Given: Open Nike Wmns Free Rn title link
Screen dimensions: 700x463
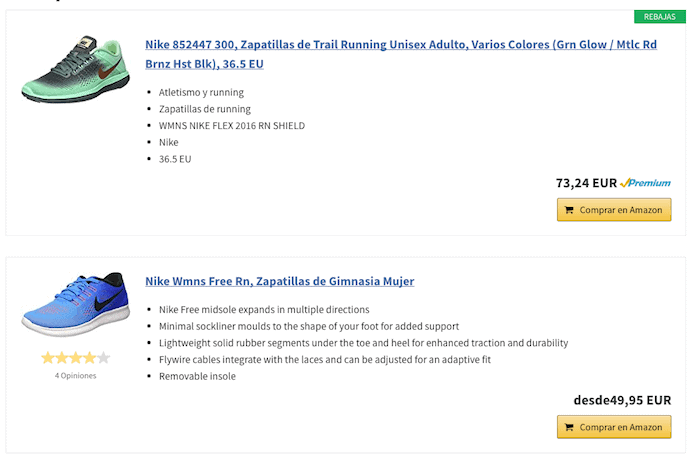Looking at the screenshot, I should [279, 281].
